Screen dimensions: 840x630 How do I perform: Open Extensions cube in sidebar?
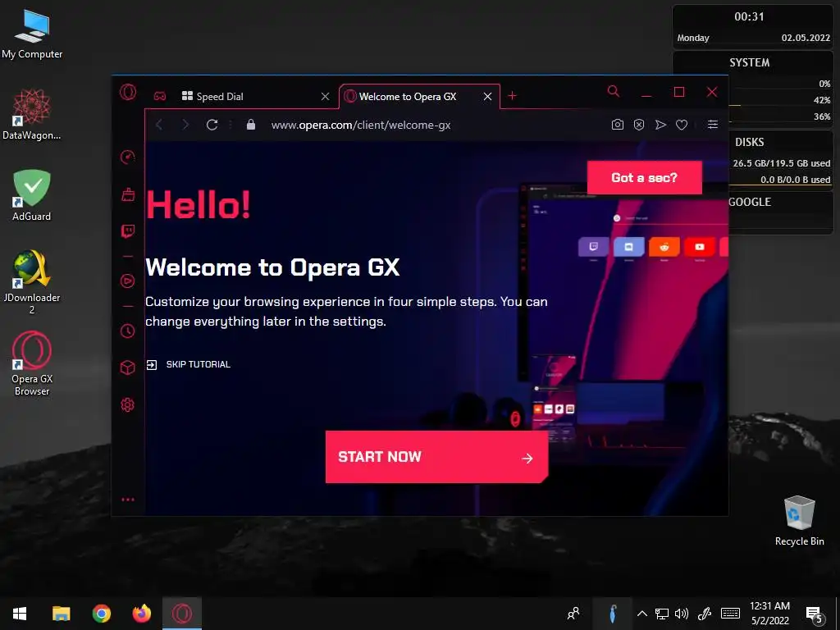tap(127, 367)
